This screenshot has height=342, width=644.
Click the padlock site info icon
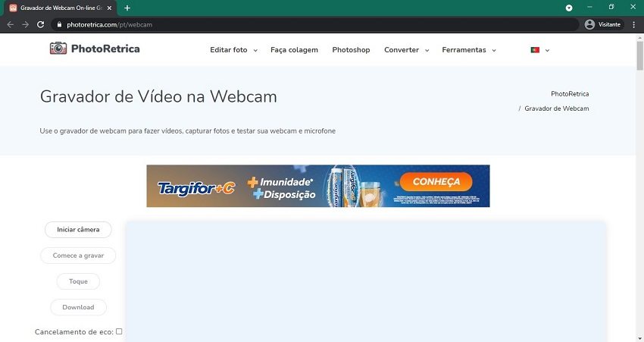click(59, 25)
